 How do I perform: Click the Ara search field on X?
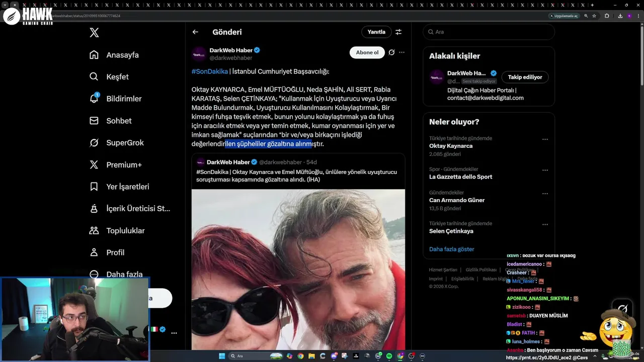(489, 32)
